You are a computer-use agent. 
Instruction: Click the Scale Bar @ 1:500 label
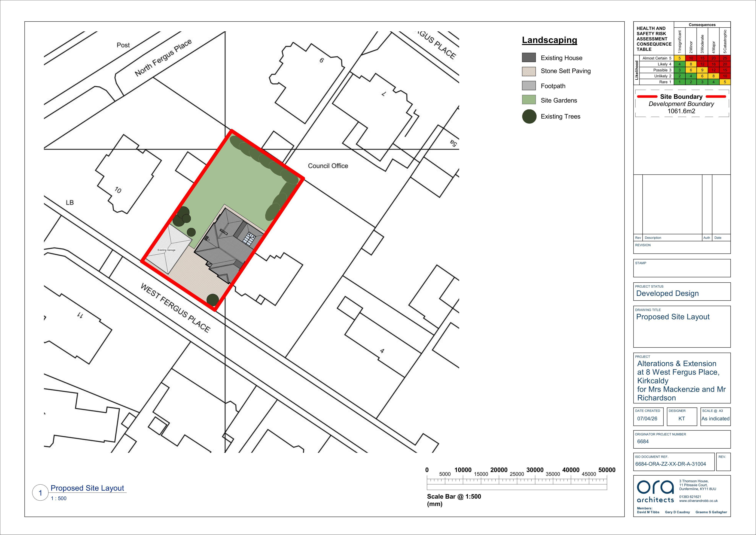(454, 496)
